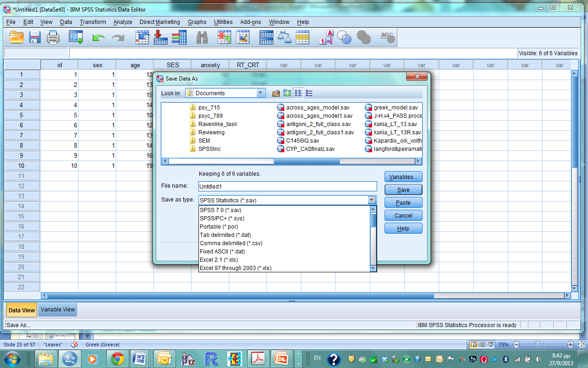The height and width of the screenshot is (368, 588).
Task: Click the Variables info toolbar icon
Action: (179, 37)
